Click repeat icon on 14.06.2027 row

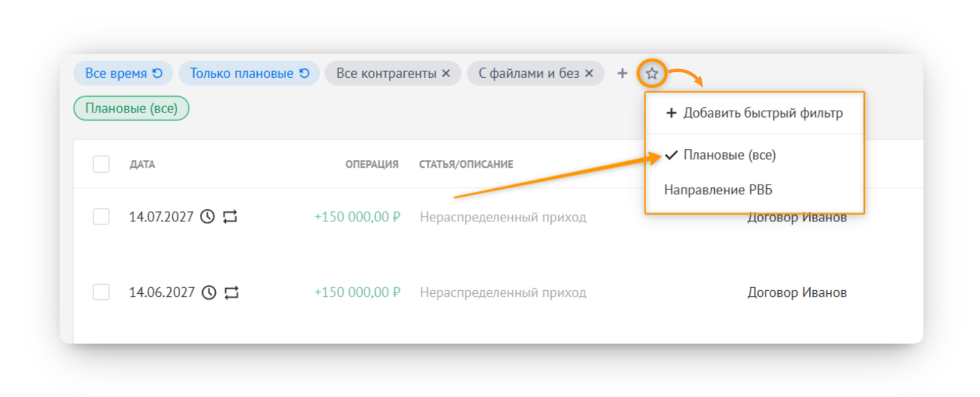click(231, 292)
